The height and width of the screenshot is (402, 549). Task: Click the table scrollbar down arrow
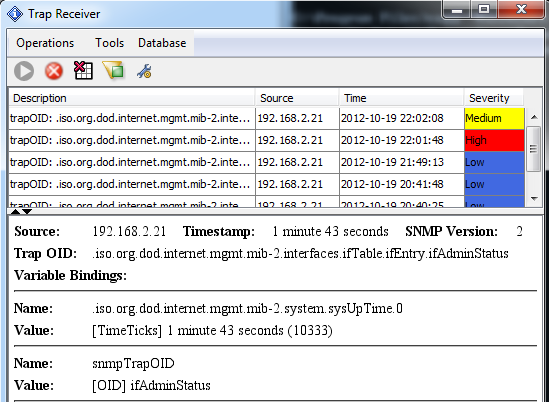coord(534,199)
